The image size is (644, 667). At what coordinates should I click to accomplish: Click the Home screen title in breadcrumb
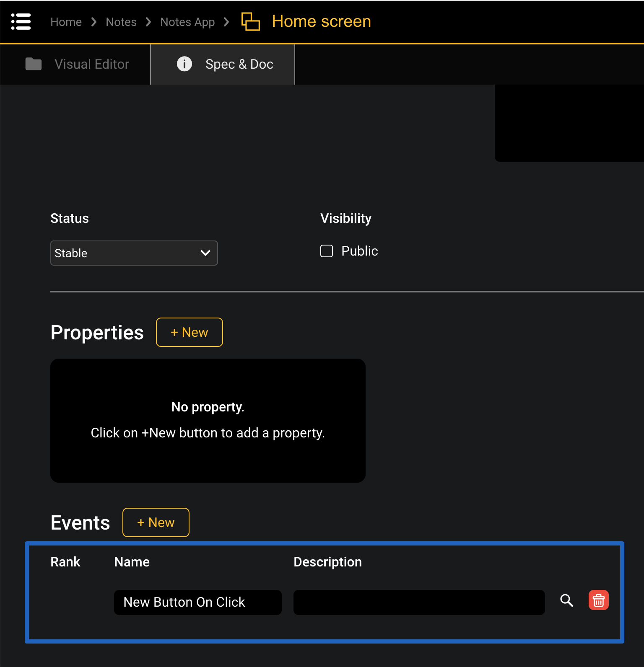tap(321, 21)
